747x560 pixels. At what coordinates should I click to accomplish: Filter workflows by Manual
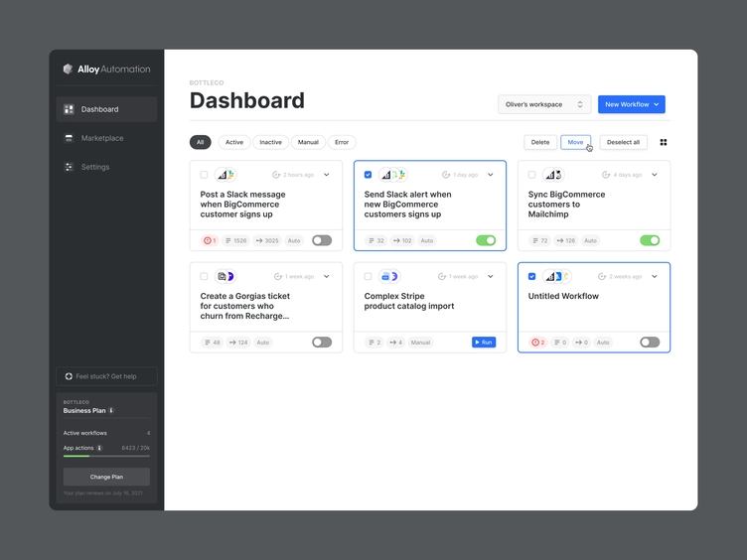click(308, 142)
